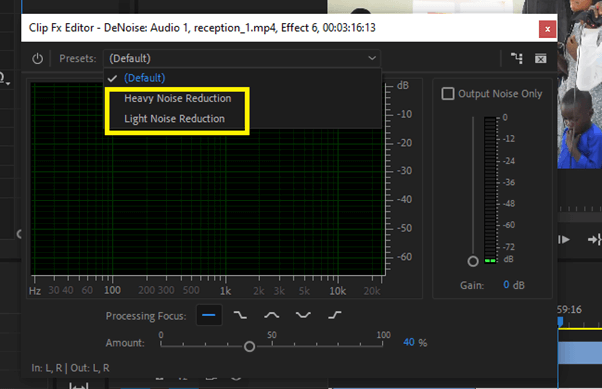Click the Amount 40 percent value

click(x=409, y=342)
